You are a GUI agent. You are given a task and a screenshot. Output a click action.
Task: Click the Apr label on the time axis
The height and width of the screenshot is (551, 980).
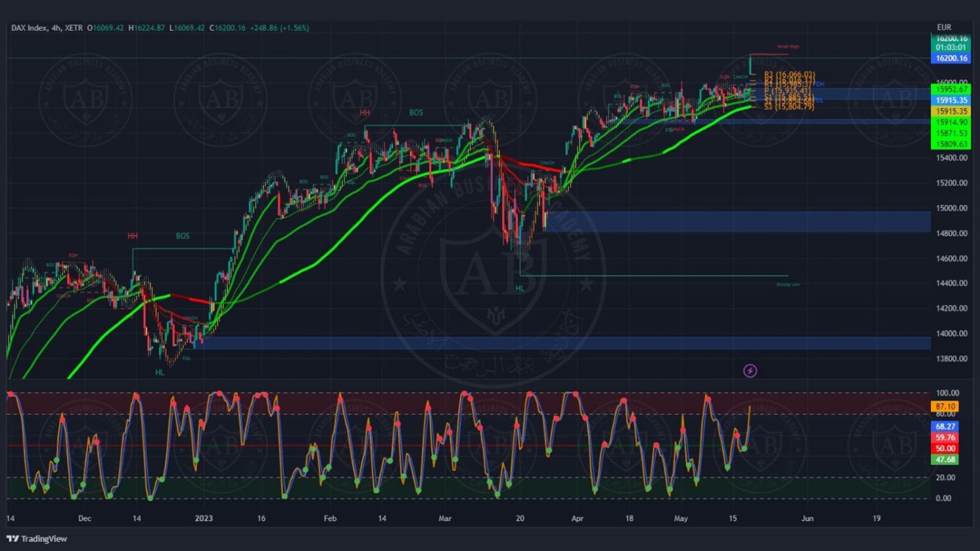578,518
